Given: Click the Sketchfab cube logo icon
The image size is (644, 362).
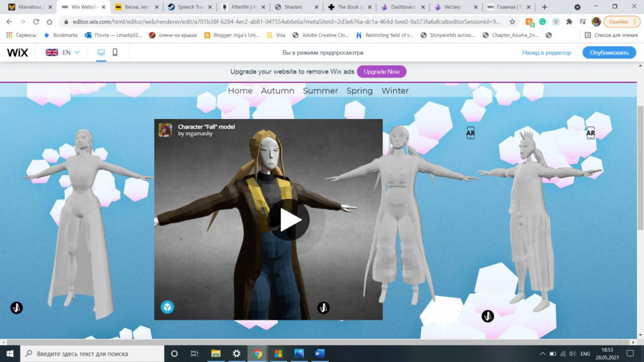Looking at the screenshot, I should (167, 307).
